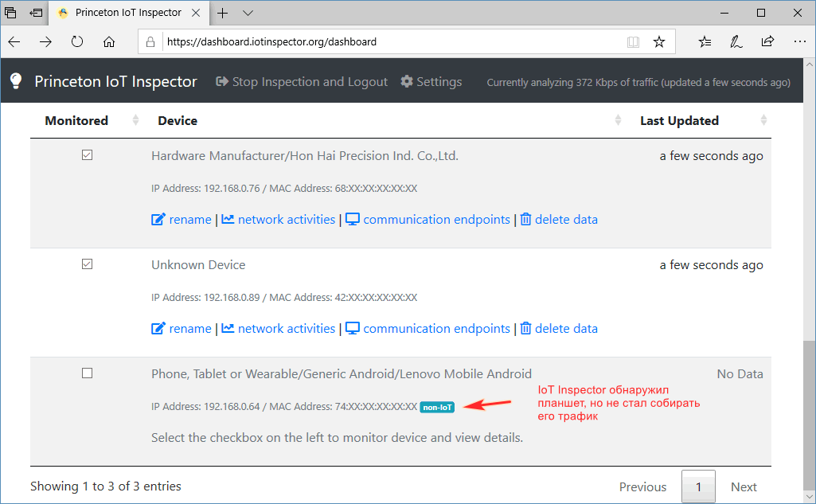
Task: Select page 1 in pagination
Action: 698,486
